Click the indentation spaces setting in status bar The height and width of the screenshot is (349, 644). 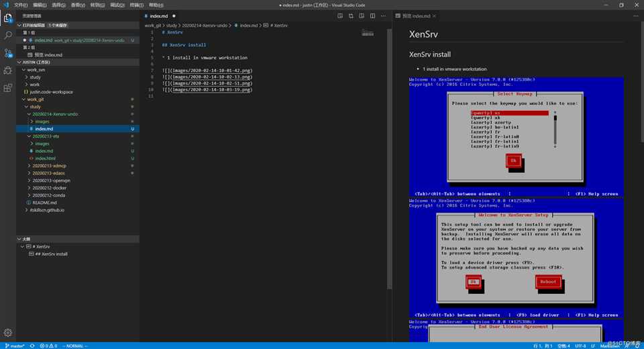coord(563,346)
